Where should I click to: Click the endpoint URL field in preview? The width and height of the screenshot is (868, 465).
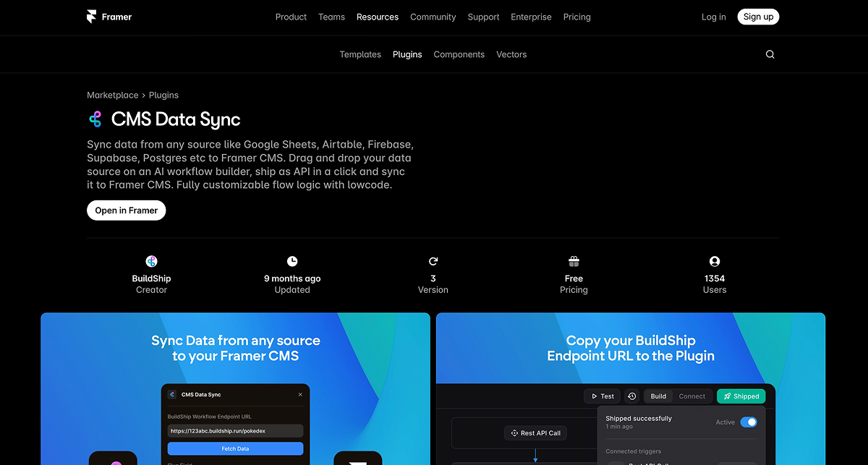pyautogui.click(x=235, y=430)
